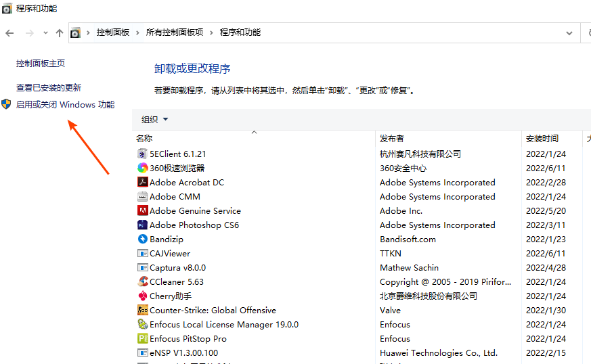Go up one level with up arrow
591x364 pixels.
point(59,33)
